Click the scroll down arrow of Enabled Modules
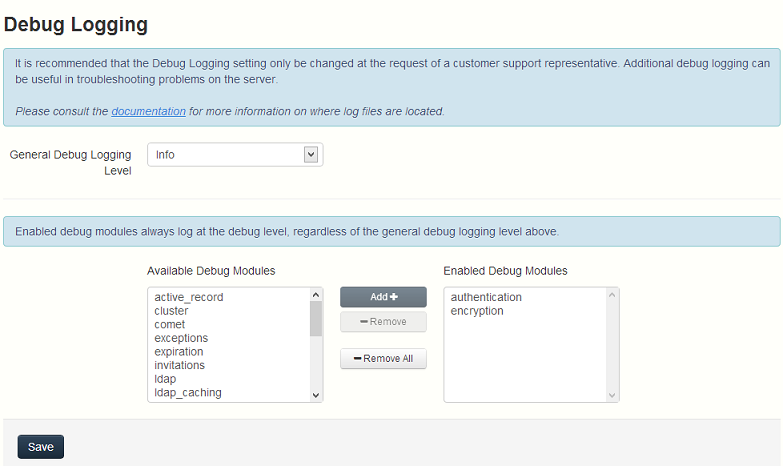Screen dimensions: 783x466 pos(612,395)
